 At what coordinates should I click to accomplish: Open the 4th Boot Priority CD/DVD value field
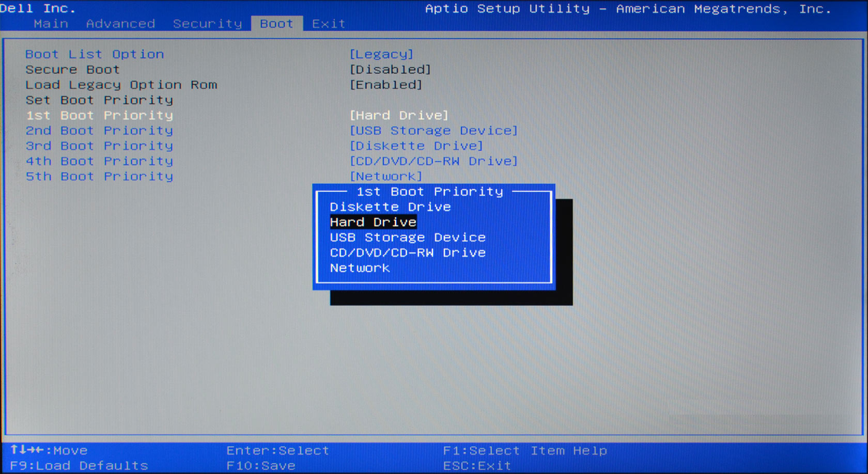pyautogui.click(x=433, y=161)
